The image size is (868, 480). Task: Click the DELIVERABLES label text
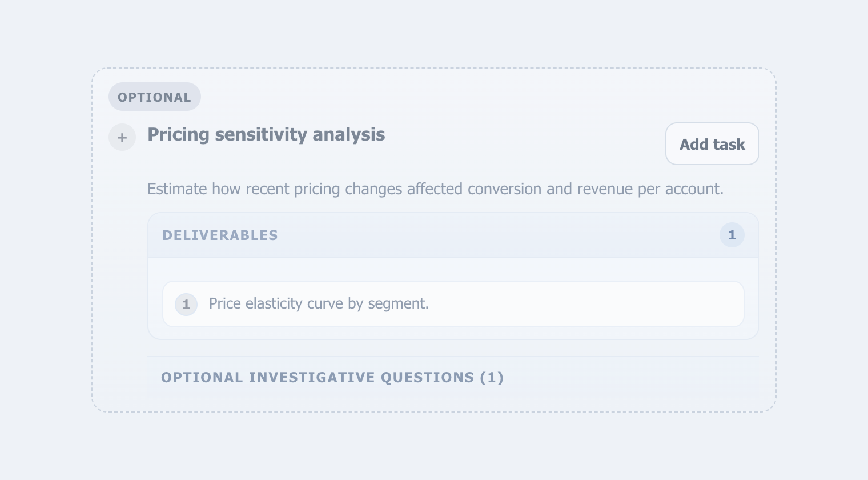point(220,235)
